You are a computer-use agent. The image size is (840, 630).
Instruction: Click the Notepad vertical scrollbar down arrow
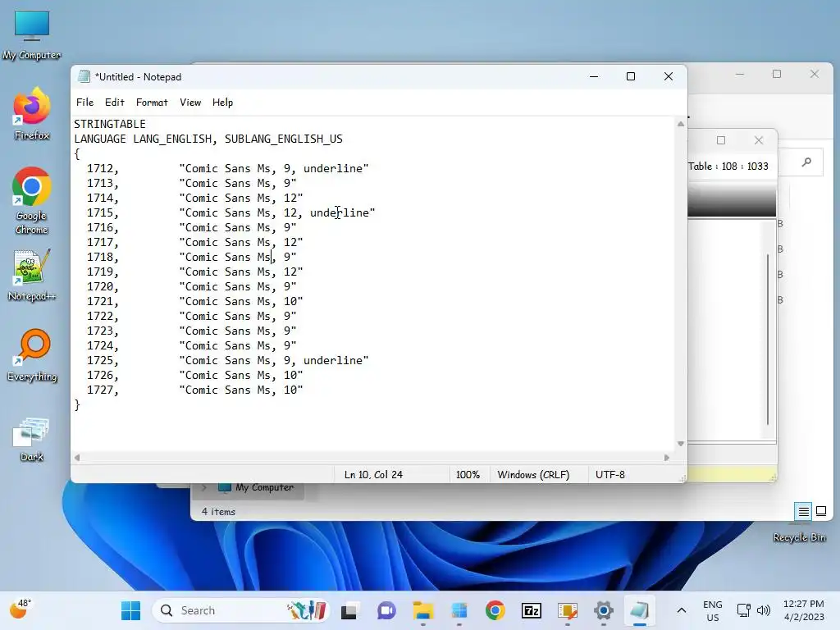pyautogui.click(x=680, y=444)
